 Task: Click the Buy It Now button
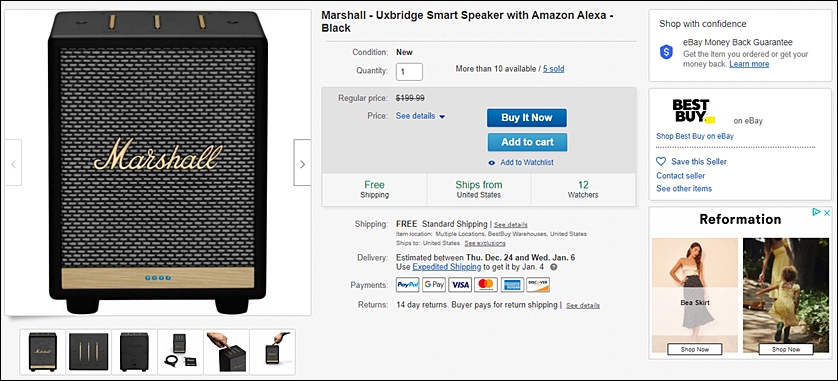(x=526, y=118)
